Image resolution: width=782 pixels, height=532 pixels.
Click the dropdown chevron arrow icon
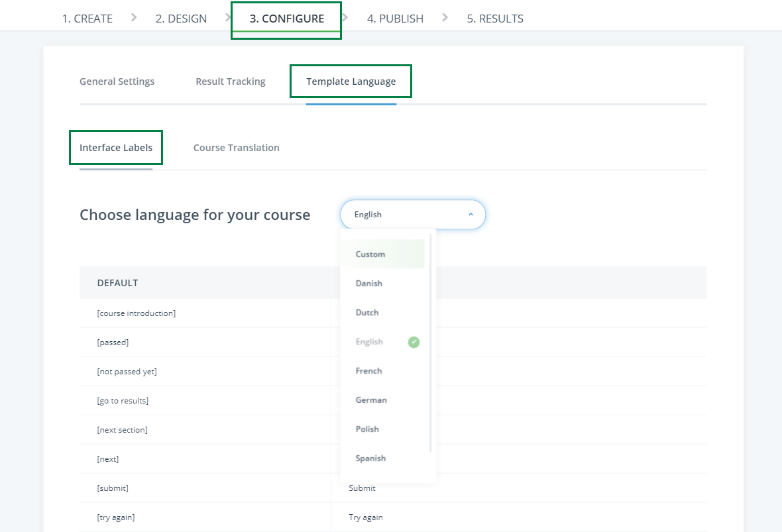click(x=471, y=215)
